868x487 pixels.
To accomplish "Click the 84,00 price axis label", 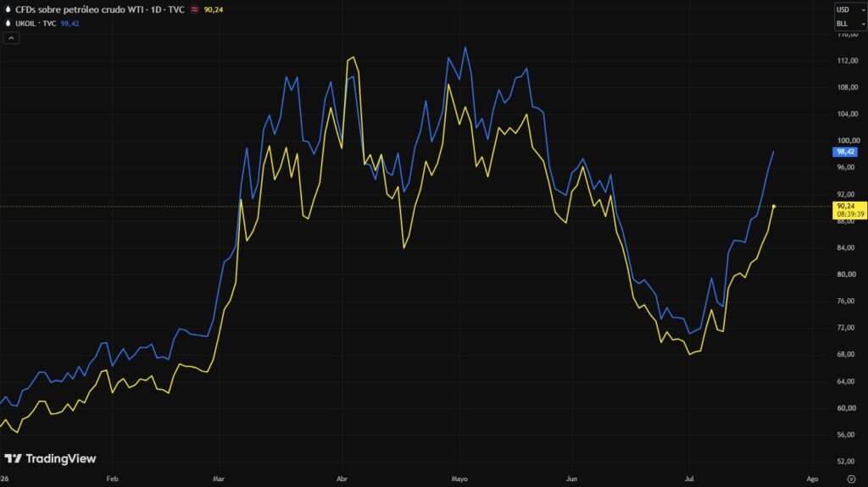I will pyautogui.click(x=848, y=247).
